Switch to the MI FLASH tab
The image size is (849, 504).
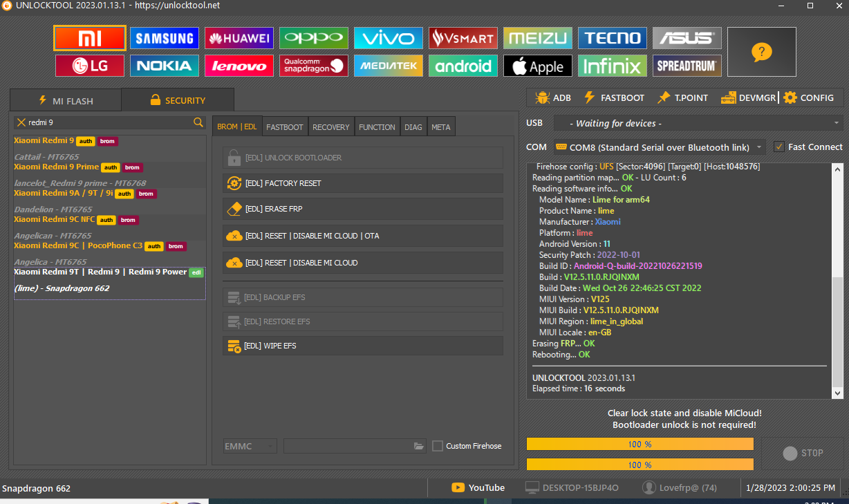pos(66,100)
